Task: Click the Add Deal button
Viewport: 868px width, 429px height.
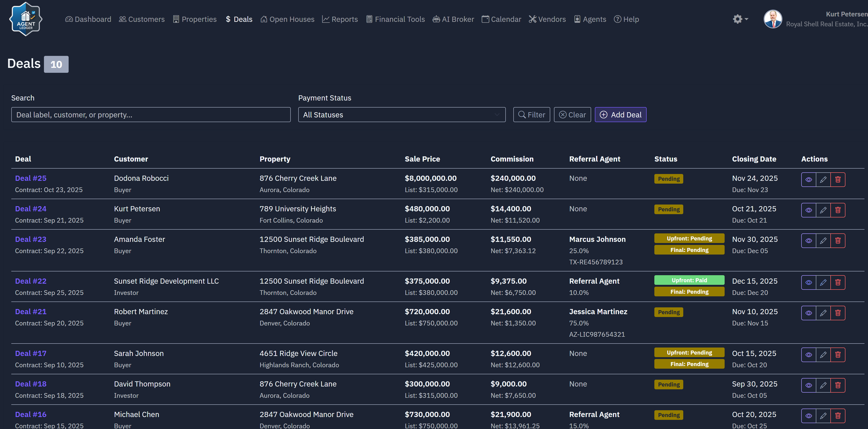Action: (x=620, y=115)
